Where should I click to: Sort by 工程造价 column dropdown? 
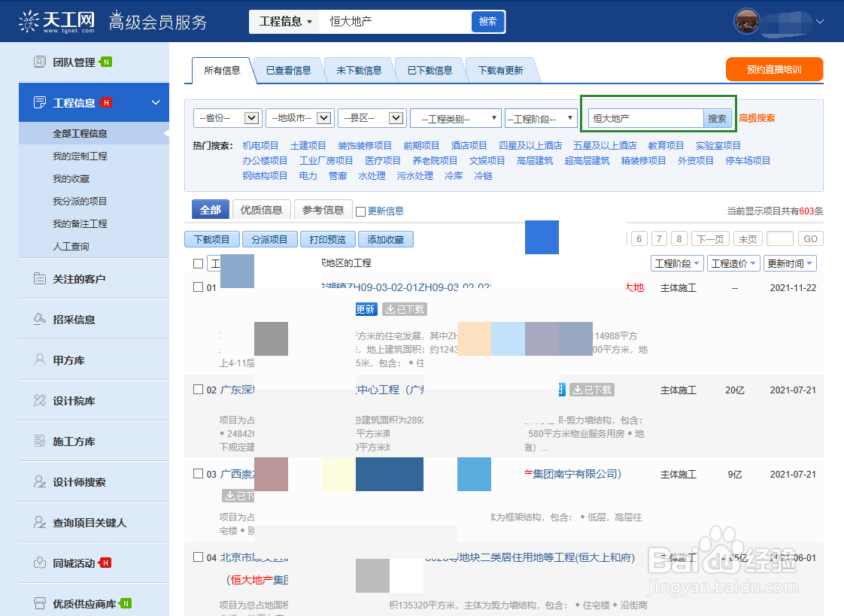tap(733, 263)
